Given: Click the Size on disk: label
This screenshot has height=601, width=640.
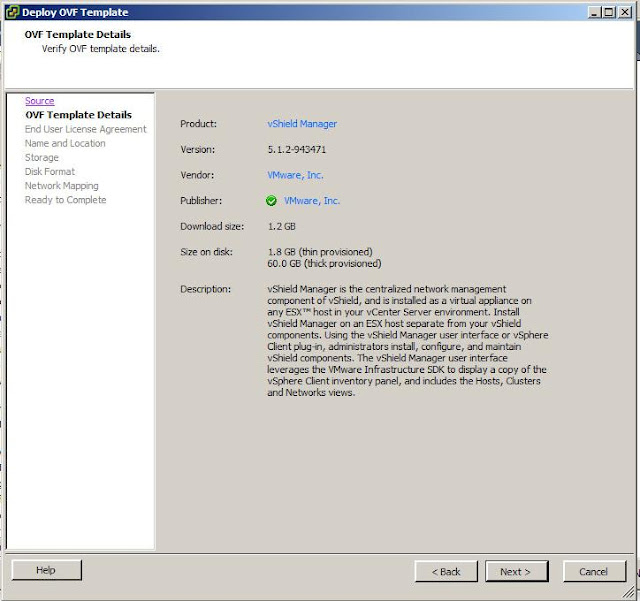Looking at the screenshot, I should [207, 252].
